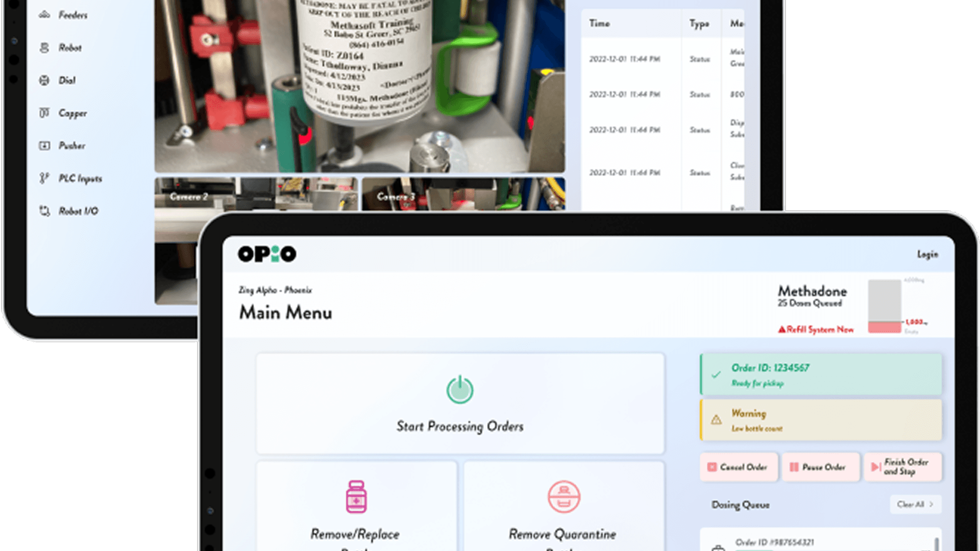Open the Robot section icon

point(44,47)
